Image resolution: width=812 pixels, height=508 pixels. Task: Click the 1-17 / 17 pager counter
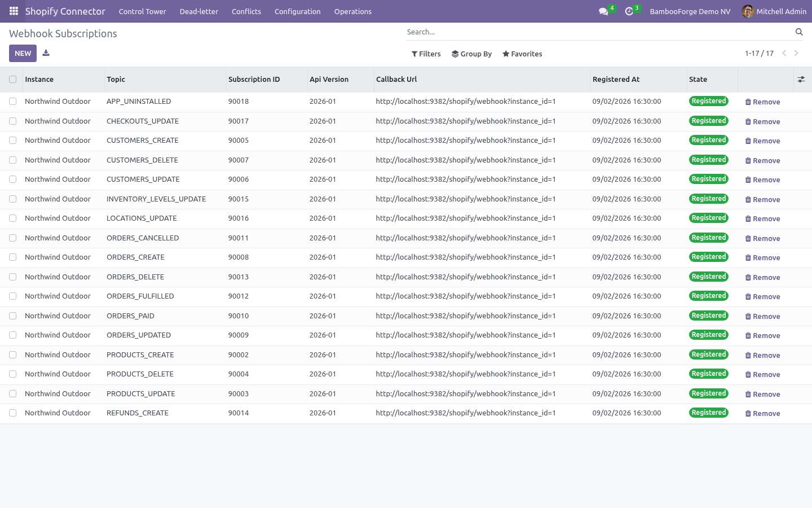coord(759,54)
